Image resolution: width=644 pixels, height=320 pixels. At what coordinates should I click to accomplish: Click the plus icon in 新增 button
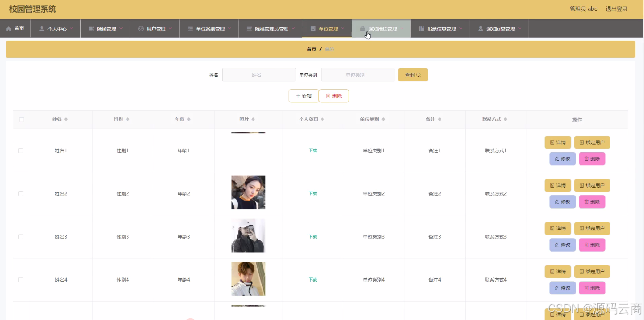coord(298,96)
